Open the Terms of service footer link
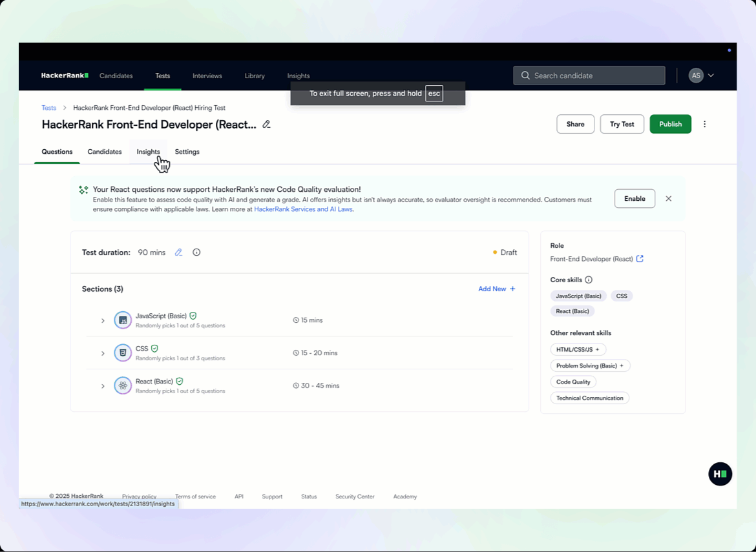Screen dimensions: 756x552 (x=195, y=496)
